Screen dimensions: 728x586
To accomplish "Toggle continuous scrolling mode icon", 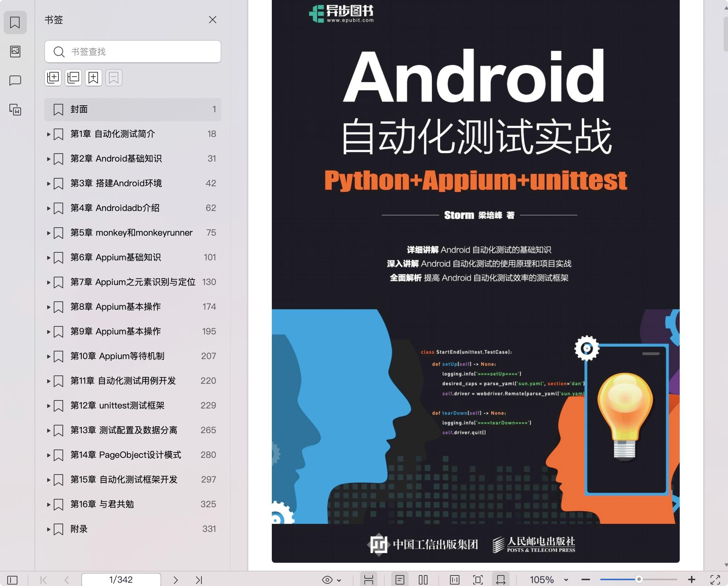I will 369,580.
